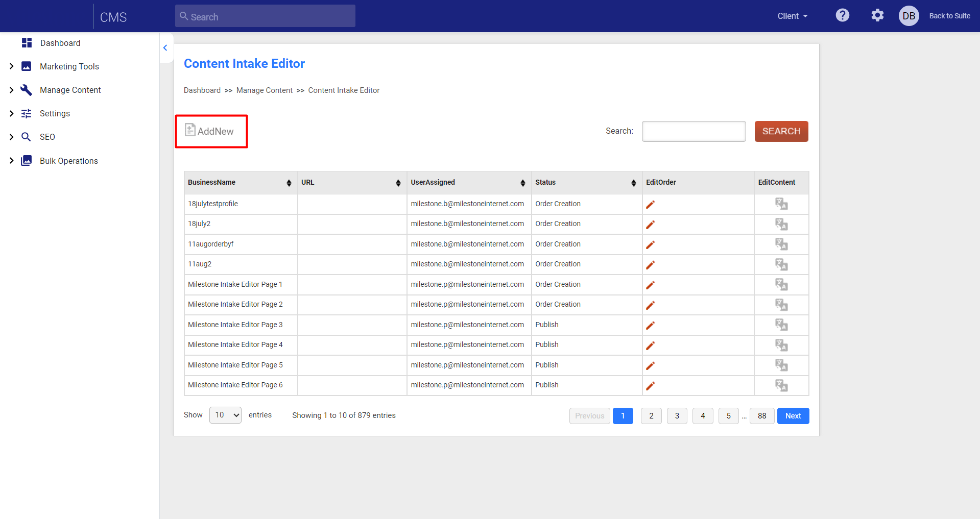Edit order pencil for Milestone Intake Editor Page 3

pos(650,326)
